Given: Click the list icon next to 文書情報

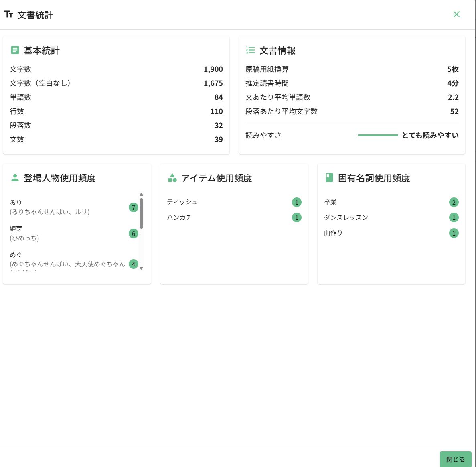Looking at the screenshot, I should [x=251, y=50].
